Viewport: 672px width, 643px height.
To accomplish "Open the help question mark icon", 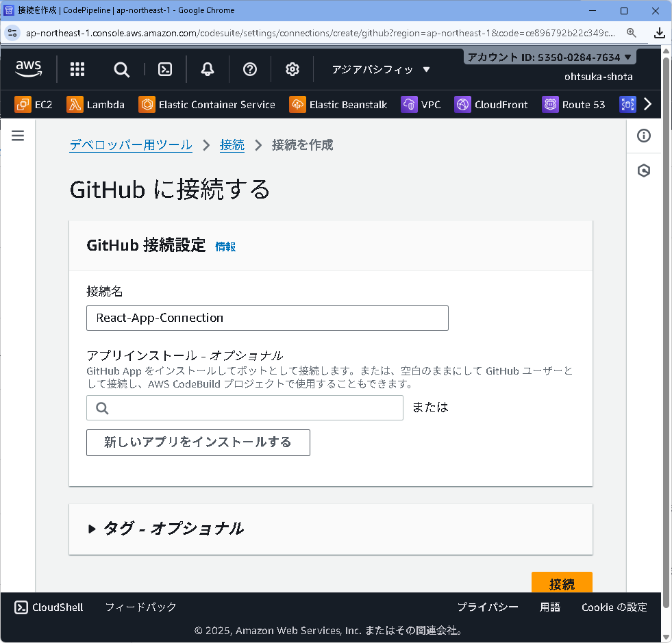I will (x=249, y=69).
